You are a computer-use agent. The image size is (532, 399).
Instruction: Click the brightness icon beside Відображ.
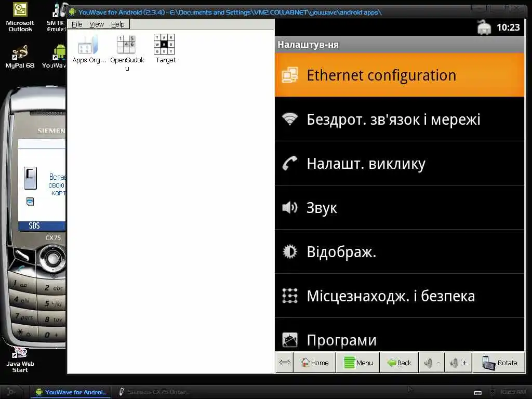[x=290, y=252]
